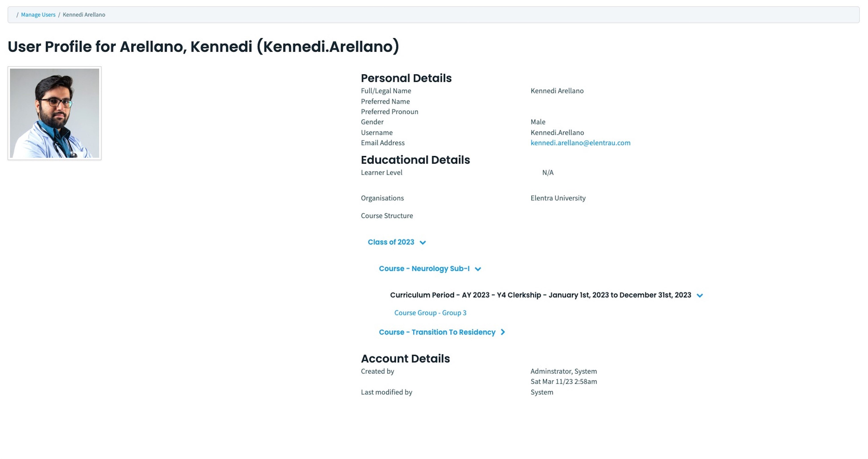The width and height of the screenshot is (868, 459).
Task: Click the User Profile page heading
Action: tap(203, 46)
